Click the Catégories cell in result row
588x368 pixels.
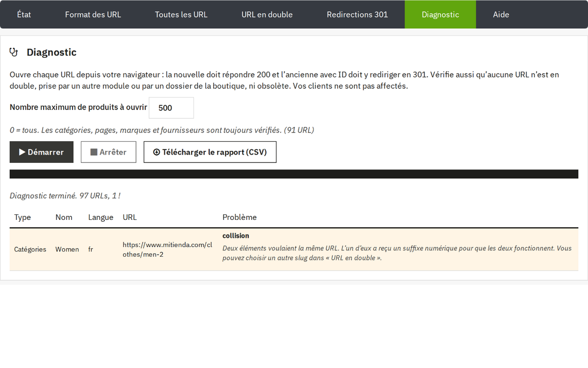pyautogui.click(x=30, y=249)
